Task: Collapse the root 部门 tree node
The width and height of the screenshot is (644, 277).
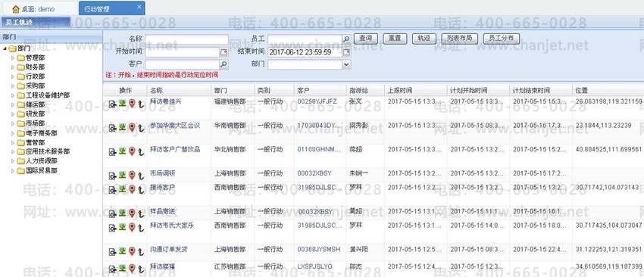Action: 5,48
